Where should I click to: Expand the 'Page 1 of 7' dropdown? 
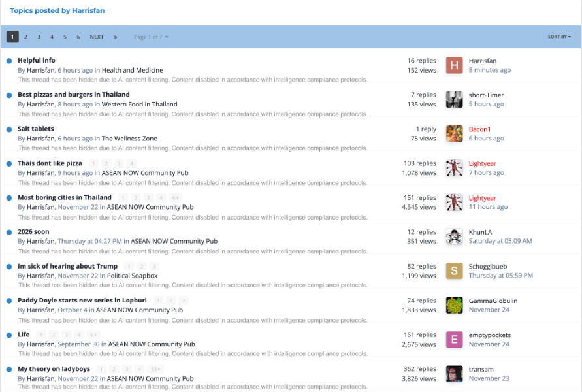point(151,37)
